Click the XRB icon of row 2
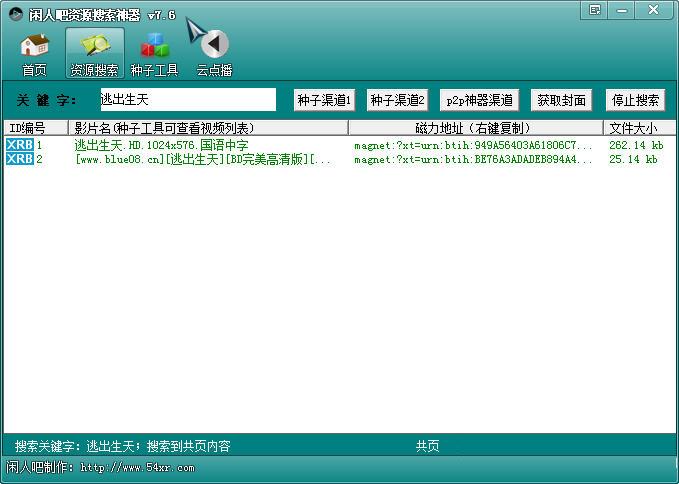This screenshot has width=679, height=484. point(19,159)
